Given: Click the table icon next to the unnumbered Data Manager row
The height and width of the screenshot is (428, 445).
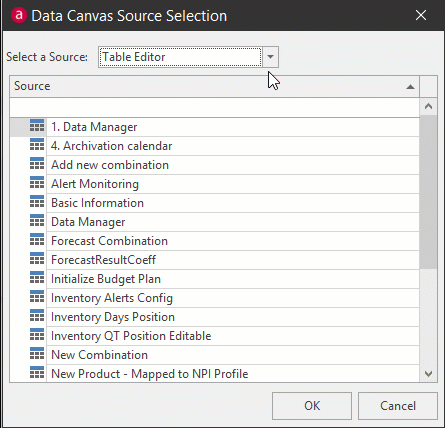Looking at the screenshot, I should [x=37, y=221].
